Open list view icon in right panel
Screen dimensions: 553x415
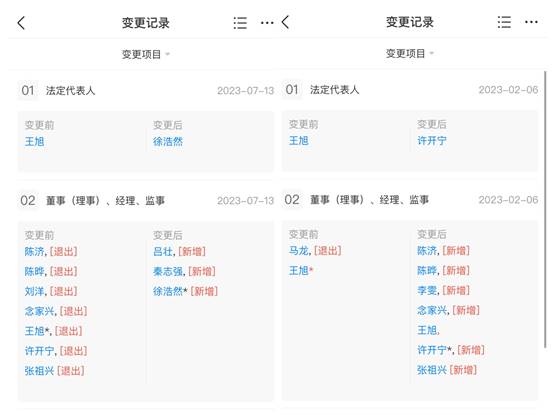504,22
